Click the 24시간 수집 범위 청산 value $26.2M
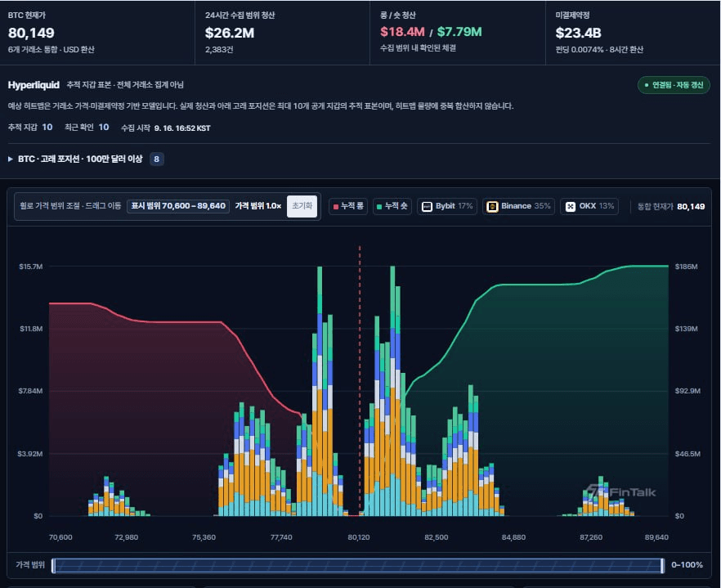The height and width of the screenshot is (588, 721). 230,33
